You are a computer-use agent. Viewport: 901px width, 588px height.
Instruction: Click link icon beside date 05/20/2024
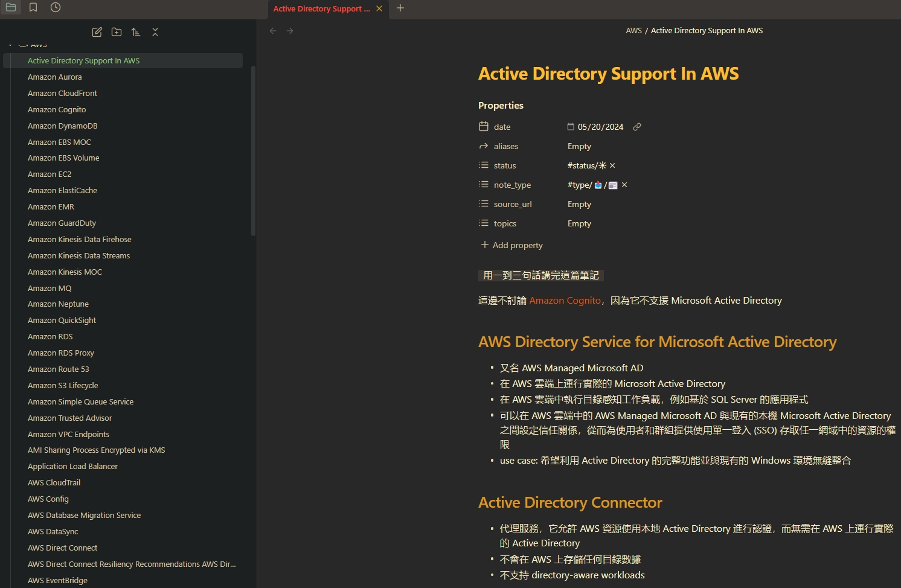point(636,127)
